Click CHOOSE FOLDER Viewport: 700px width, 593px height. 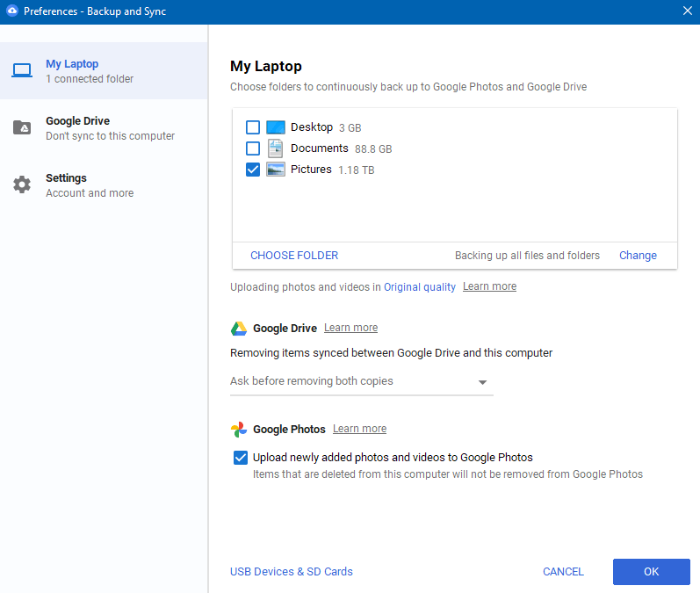click(294, 256)
